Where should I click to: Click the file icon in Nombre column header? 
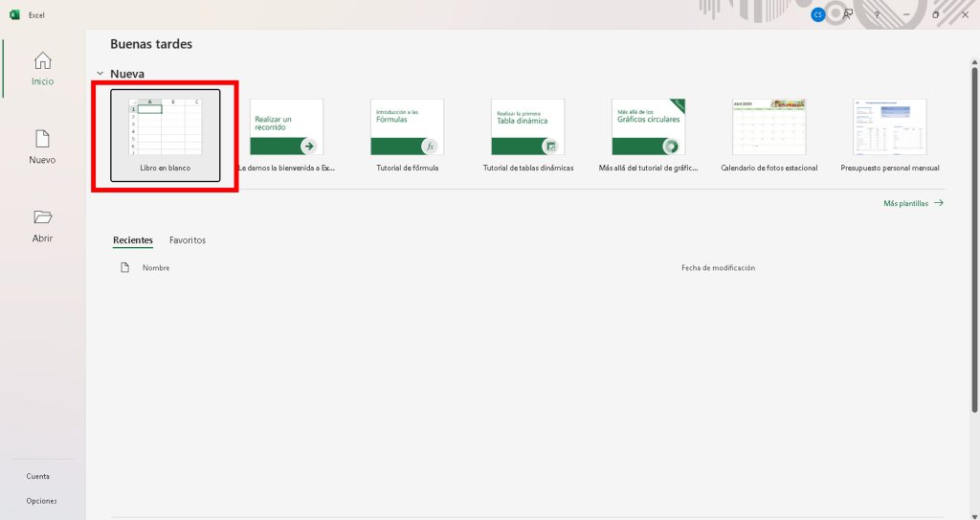click(x=124, y=268)
